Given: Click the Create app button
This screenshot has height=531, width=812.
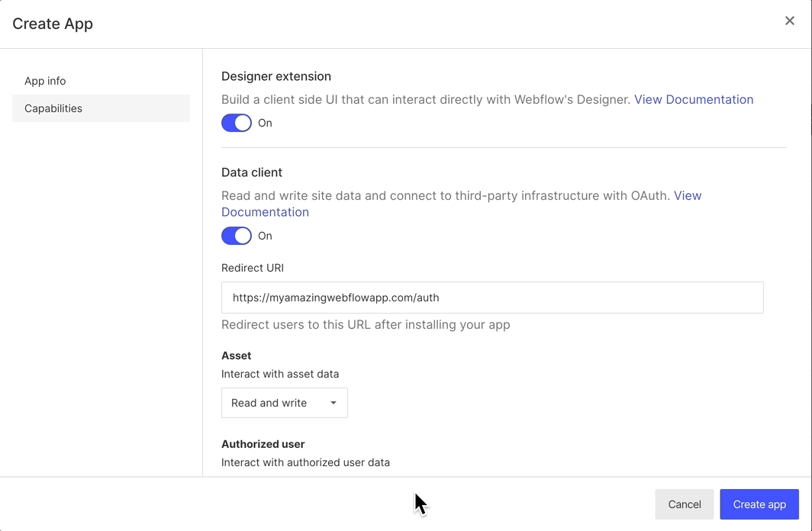Looking at the screenshot, I should point(759,504).
